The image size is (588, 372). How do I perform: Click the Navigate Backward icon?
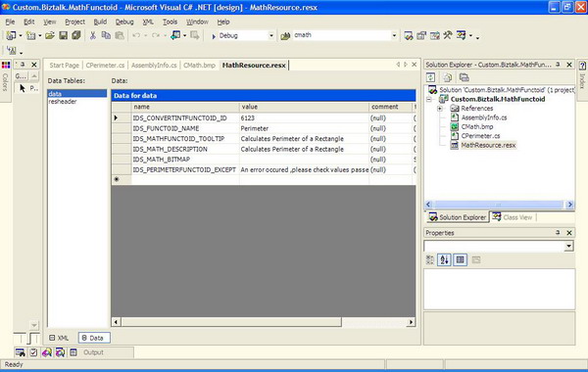175,35
